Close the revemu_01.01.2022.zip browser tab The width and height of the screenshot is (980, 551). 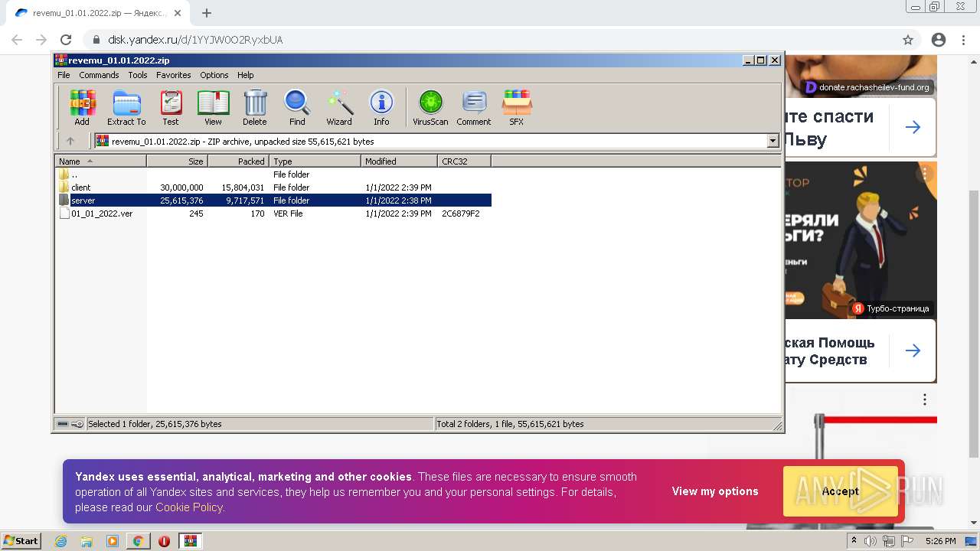click(x=178, y=13)
